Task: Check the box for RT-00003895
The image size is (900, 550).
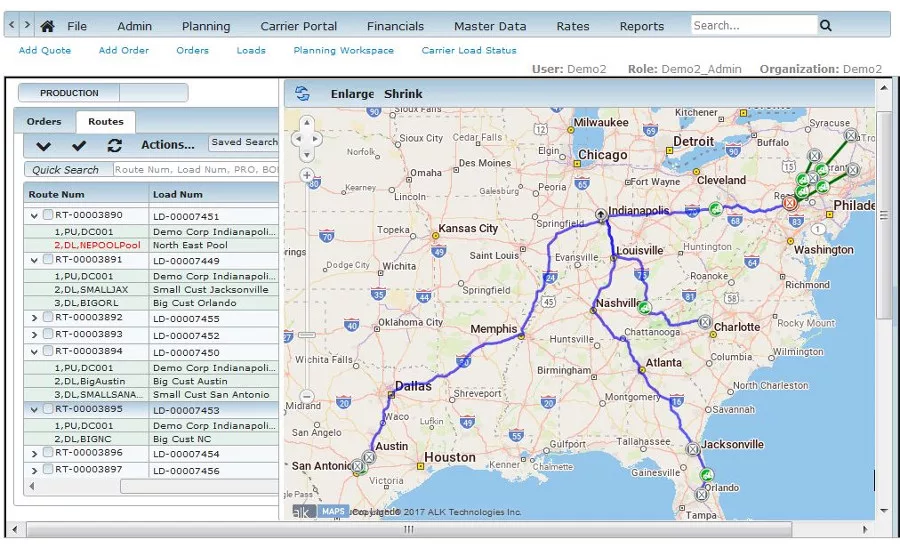Action: (48, 409)
